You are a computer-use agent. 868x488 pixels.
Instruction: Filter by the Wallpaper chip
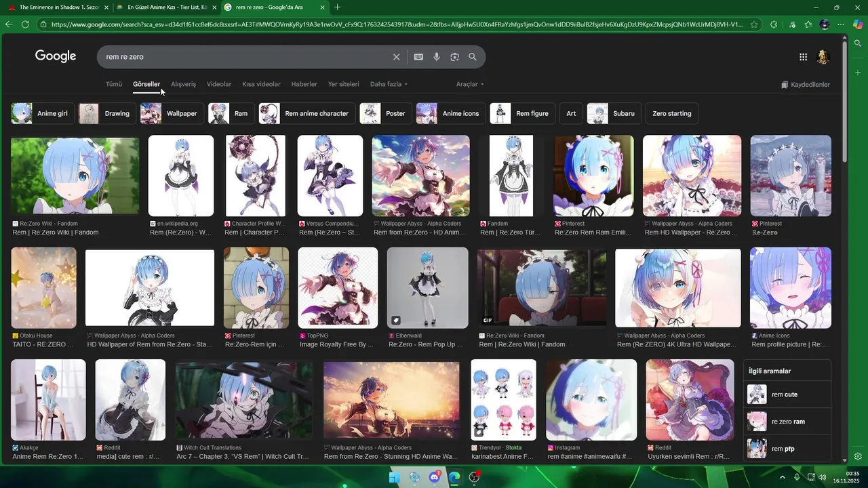[x=172, y=113]
